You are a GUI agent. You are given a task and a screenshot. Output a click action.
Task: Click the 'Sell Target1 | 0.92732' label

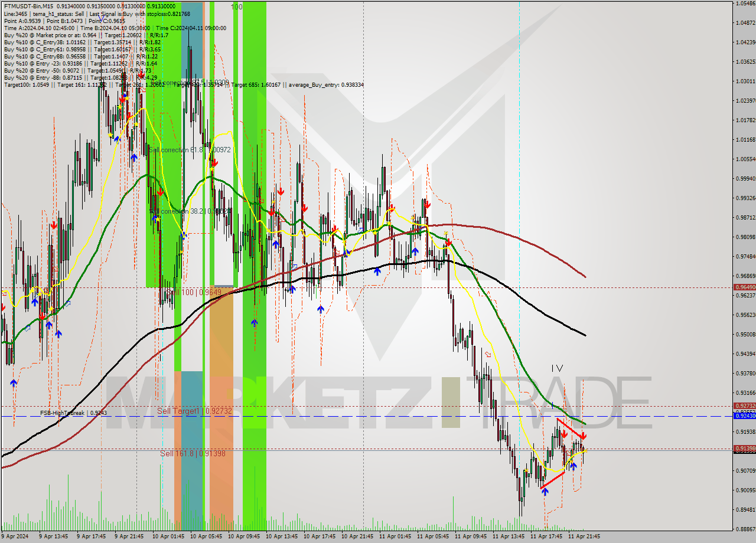[x=194, y=410]
